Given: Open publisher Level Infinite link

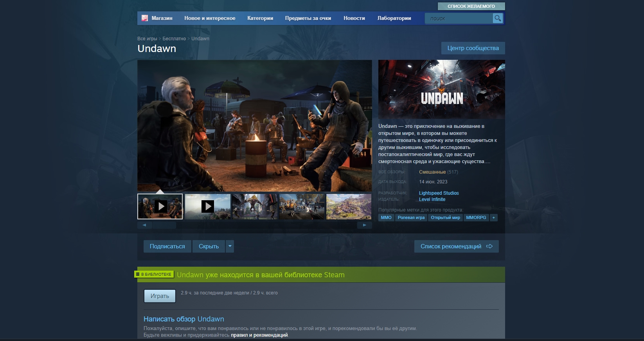Looking at the screenshot, I should (x=432, y=199).
